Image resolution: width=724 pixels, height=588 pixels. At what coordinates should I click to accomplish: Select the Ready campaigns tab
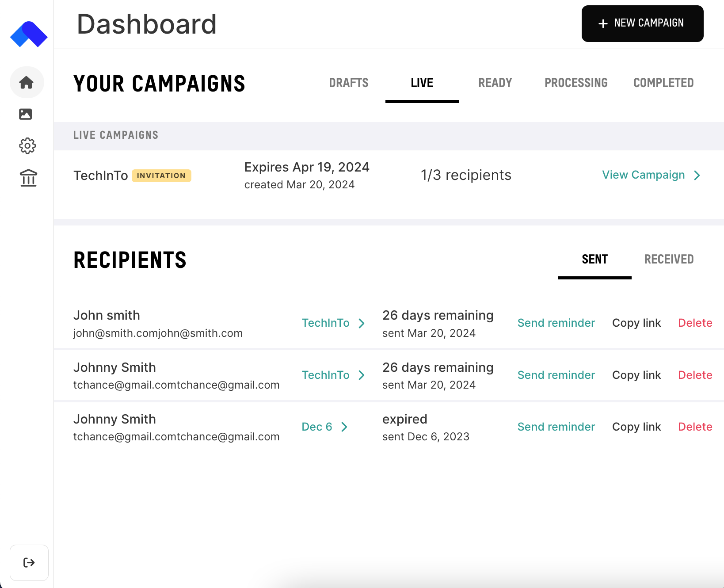coord(495,83)
